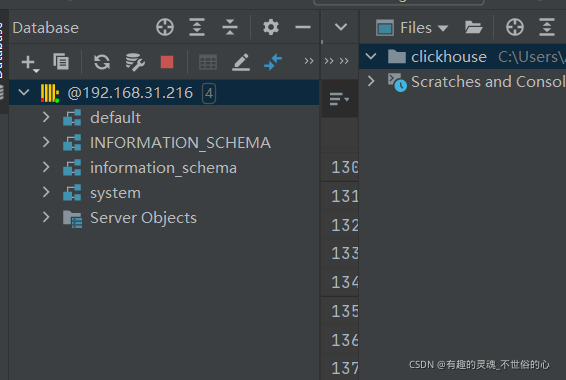566x380 pixels.
Task: Click Database panel locate target icon
Action: 165,27
